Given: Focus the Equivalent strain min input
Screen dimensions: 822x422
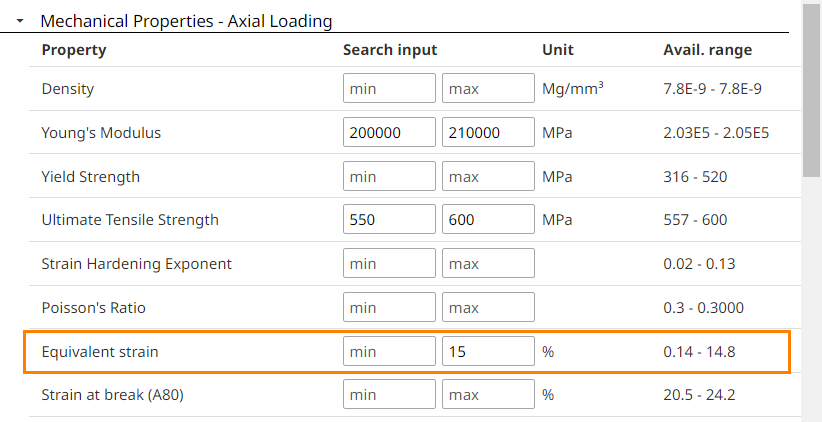Looking at the screenshot, I should point(389,351).
